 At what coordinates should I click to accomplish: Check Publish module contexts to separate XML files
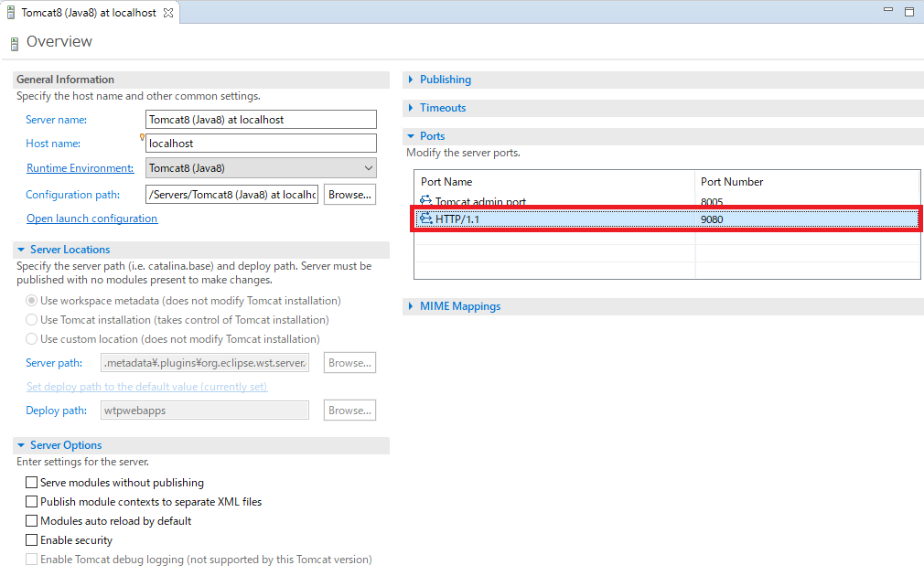(x=31, y=501)
